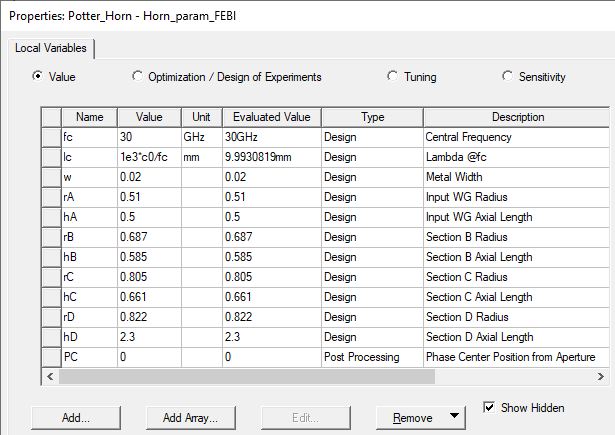The image size is (615, 435).
Task: Click the scrollbar left arrow
Action: tap(50, 377)
